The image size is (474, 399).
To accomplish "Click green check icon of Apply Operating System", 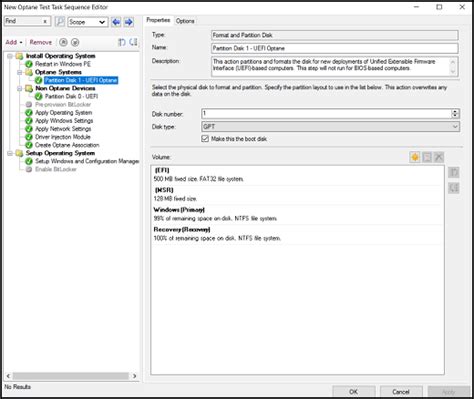I will (x=29, y=113).
